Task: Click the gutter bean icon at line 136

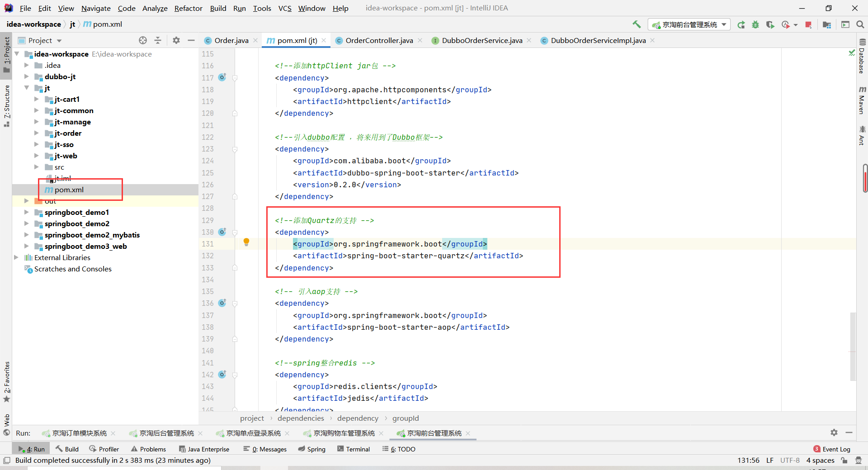Action: [222, 303]
